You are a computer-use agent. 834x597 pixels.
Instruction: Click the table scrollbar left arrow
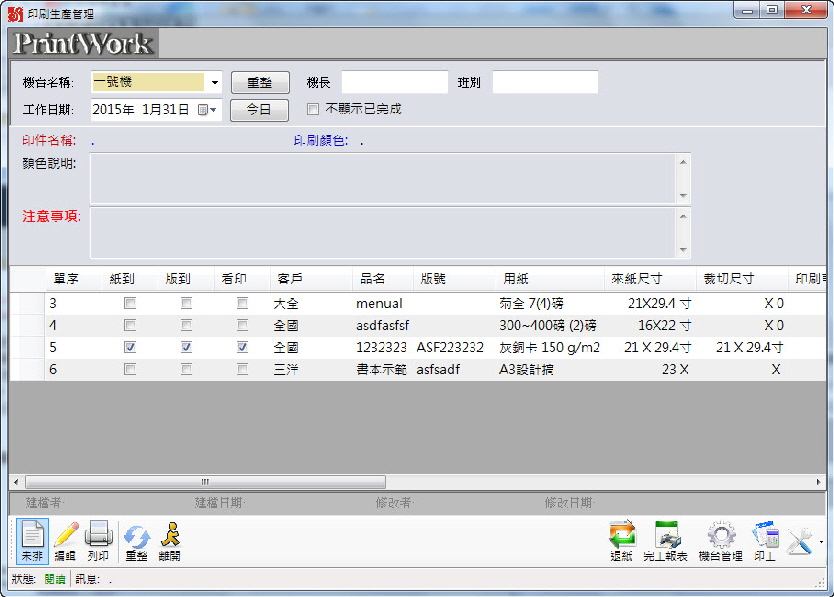click(x=16, y=482)
